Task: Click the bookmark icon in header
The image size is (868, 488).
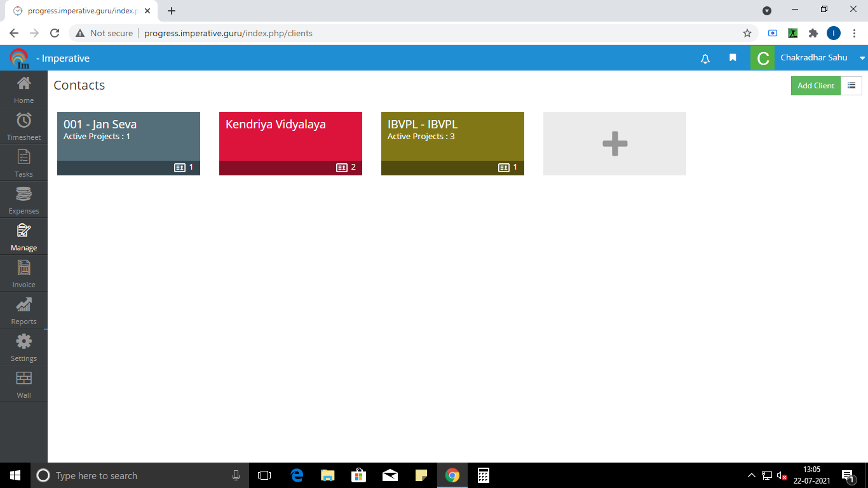Action: coord(733,58)
